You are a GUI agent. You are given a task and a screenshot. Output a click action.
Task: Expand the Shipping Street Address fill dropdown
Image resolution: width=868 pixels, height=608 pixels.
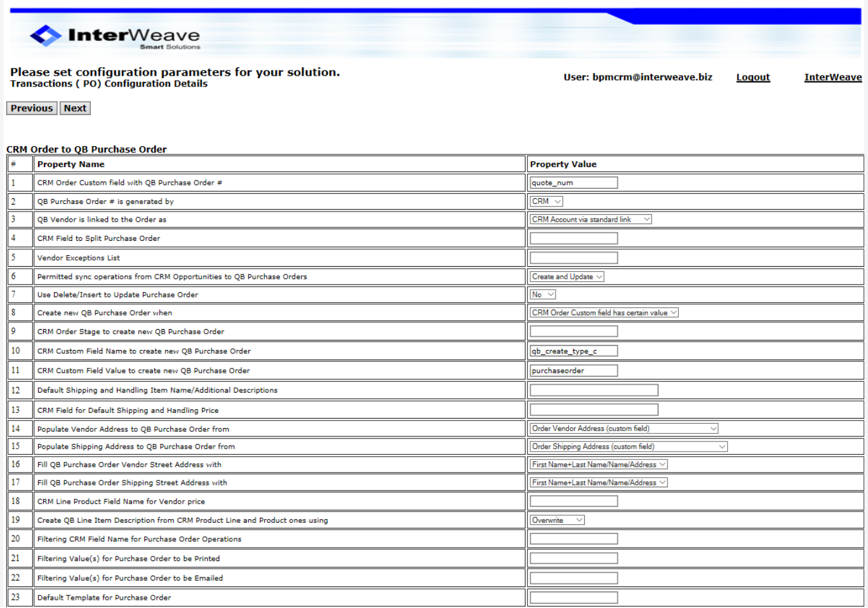point(598,482)
